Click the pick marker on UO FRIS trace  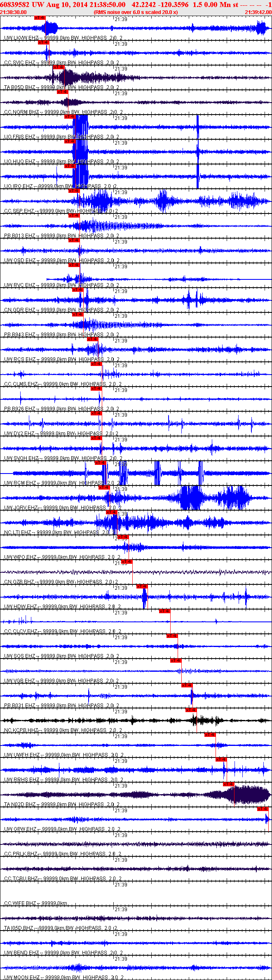tap(70, 117)
